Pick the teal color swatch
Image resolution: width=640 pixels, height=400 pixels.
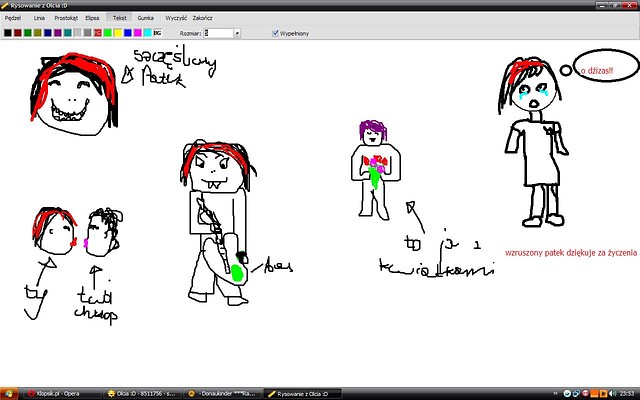point(68,33)
